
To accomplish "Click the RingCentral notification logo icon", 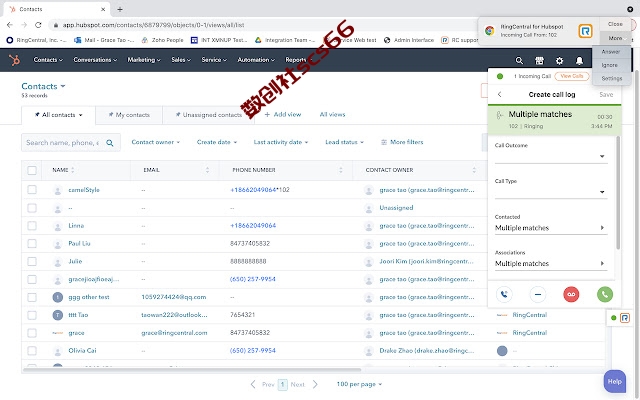I will (x=585, y=31).
